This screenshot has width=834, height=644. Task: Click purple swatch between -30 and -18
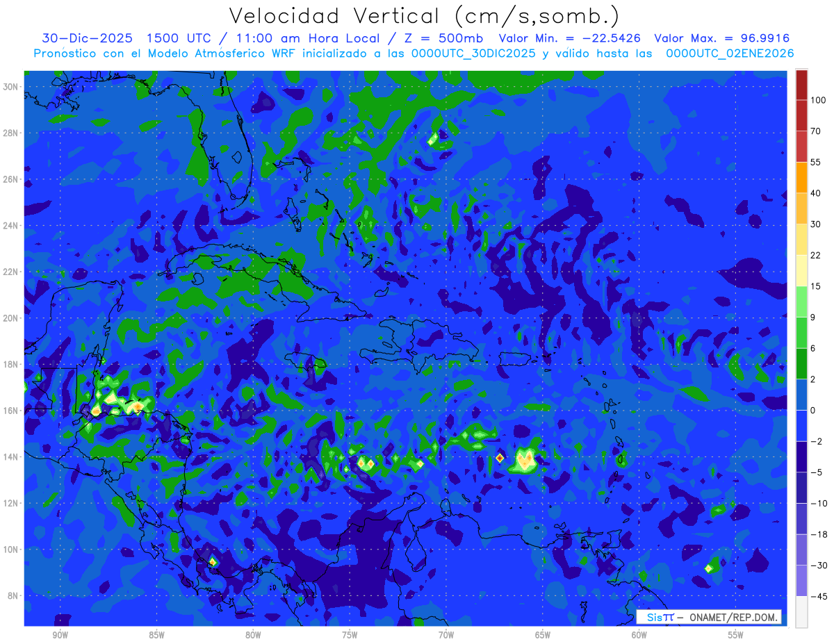[x=801, y=550]
